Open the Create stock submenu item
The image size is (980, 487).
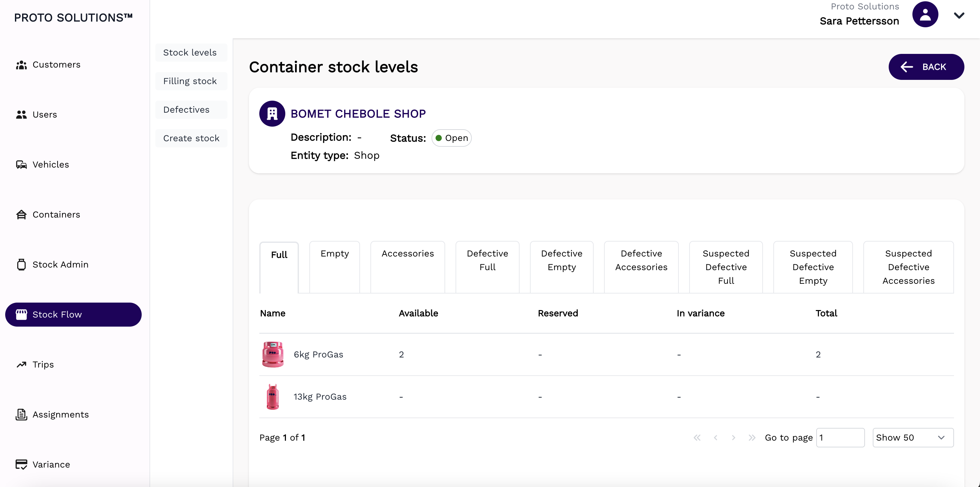click(x=191, y=138)
